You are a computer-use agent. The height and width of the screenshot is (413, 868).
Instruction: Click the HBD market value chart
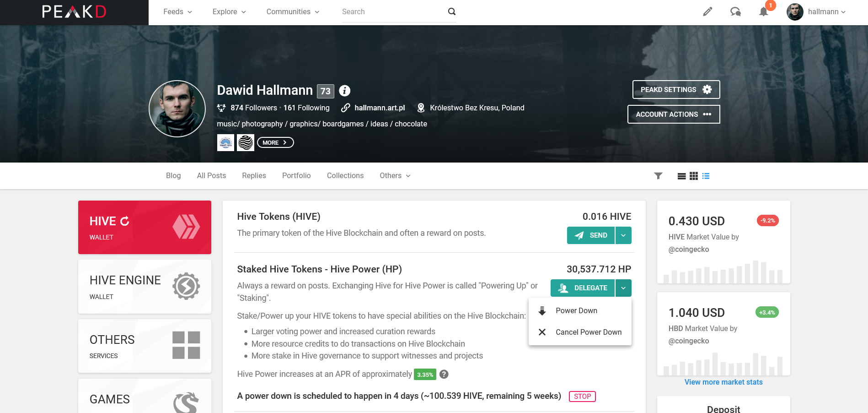(x=723, y=364)
